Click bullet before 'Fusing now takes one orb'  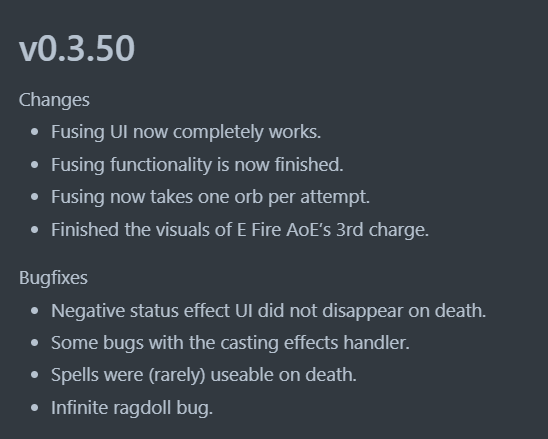(34, 197)
